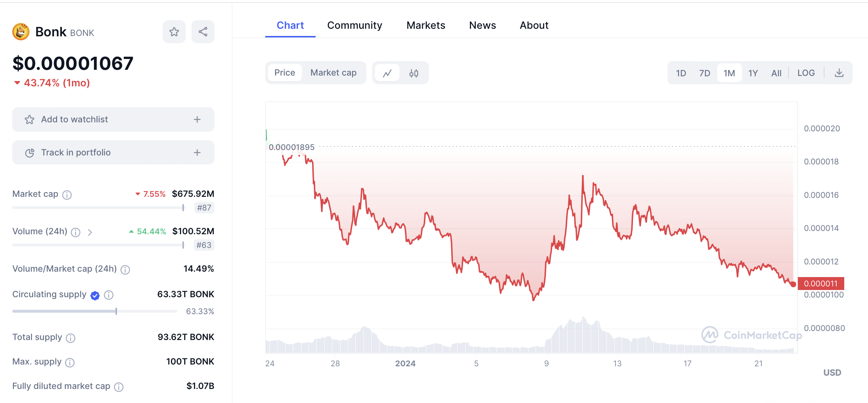This screenshot has width=868, height=403.
Task: Click the star favorite icon beside Bonk
Action: tap(174, 32)
